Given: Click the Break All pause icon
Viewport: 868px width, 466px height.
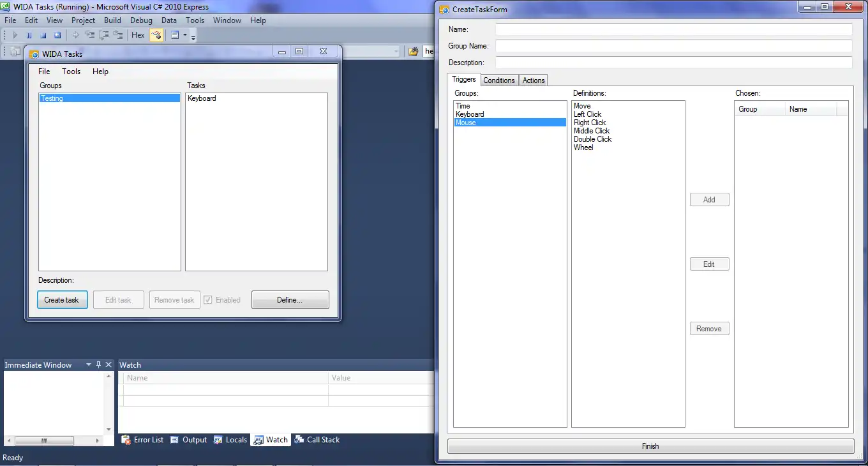Looking at the screenshot, I should (29, 35).
